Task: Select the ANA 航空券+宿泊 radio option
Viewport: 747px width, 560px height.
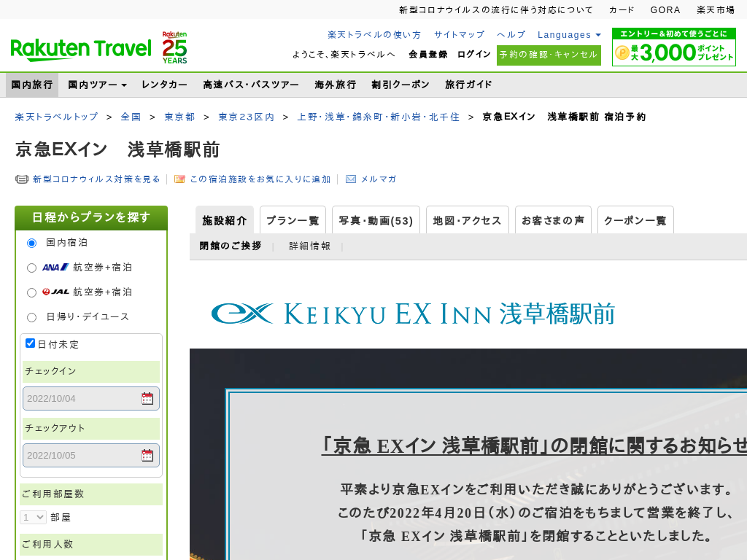Action: coord(32,268)
